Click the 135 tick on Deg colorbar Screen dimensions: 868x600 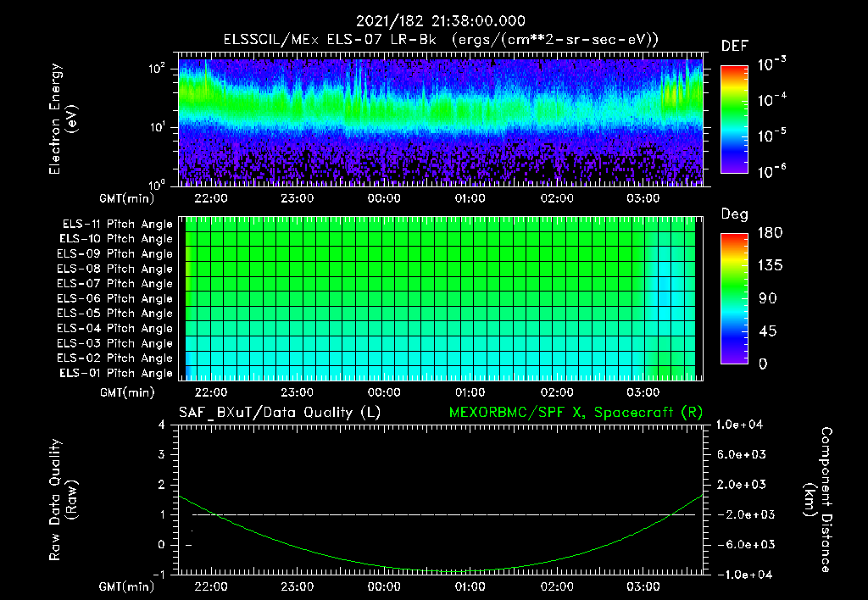pos(770,266)
